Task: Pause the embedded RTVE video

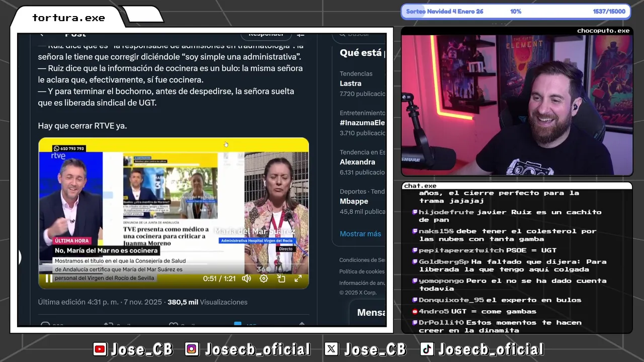Action: (x=49, y=279)
